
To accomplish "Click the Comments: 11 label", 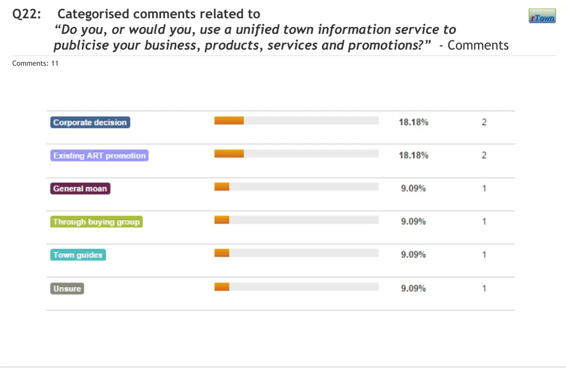I will click(x=35, y=64).
